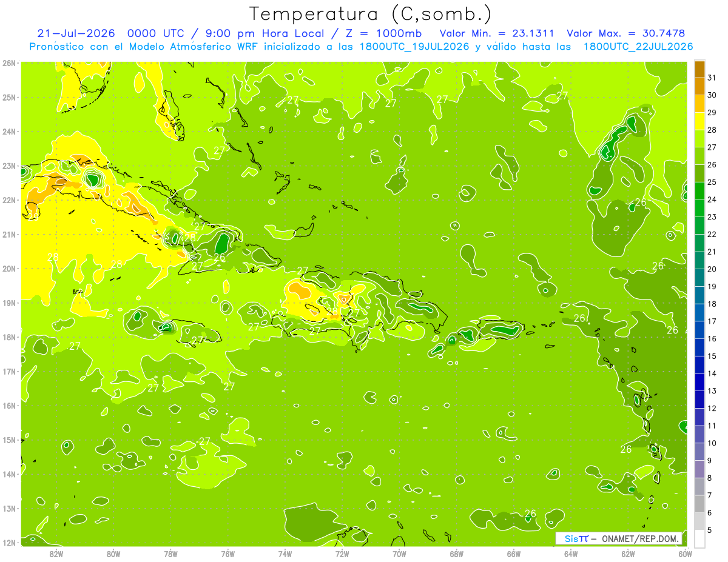Click the '26N' latitude axis label
The height and width of the screenshot is (562, 728).
click(9, 63)
